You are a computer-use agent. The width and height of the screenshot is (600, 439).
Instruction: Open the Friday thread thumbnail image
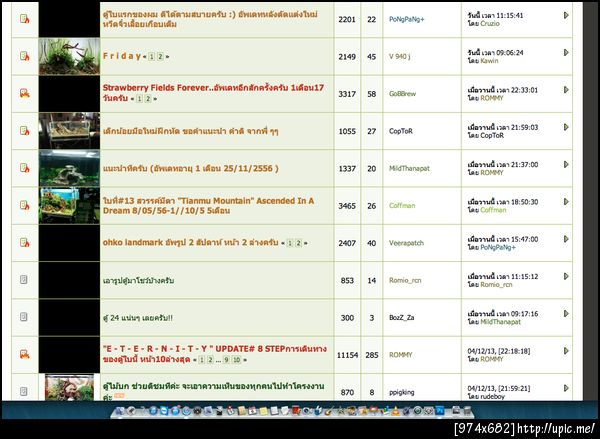[x=69, y=56]
